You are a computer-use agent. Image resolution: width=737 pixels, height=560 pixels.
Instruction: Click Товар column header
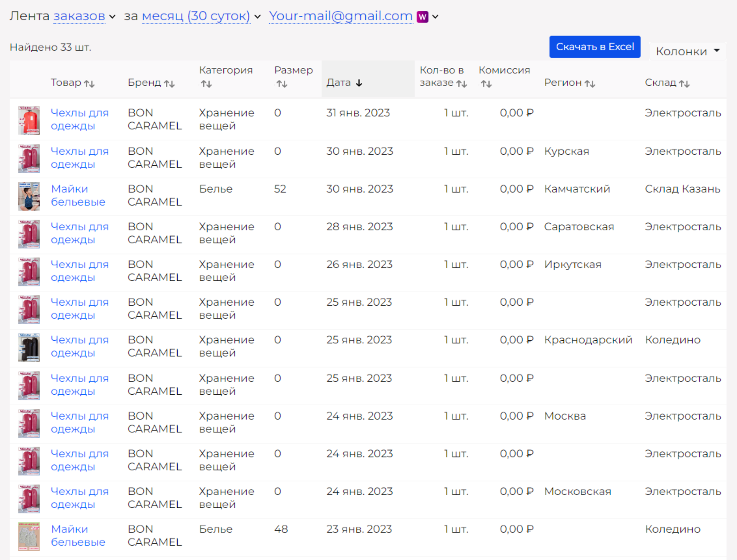point(66,82)
